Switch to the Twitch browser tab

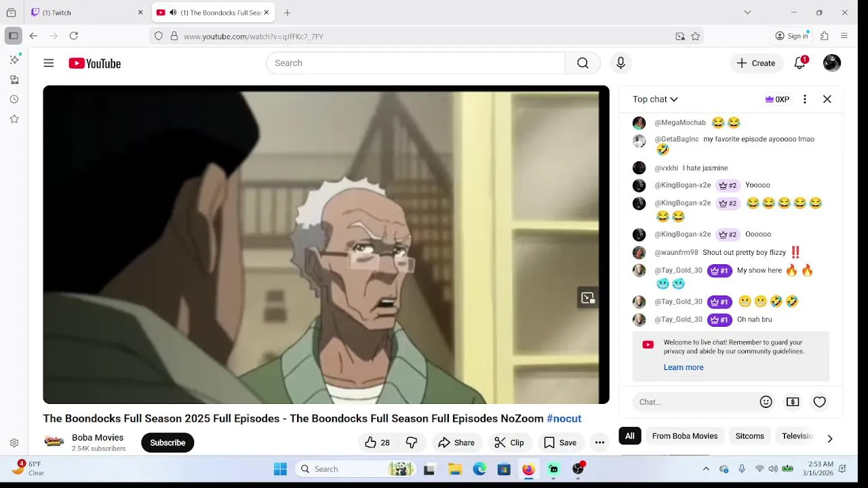tap(81, 12)
